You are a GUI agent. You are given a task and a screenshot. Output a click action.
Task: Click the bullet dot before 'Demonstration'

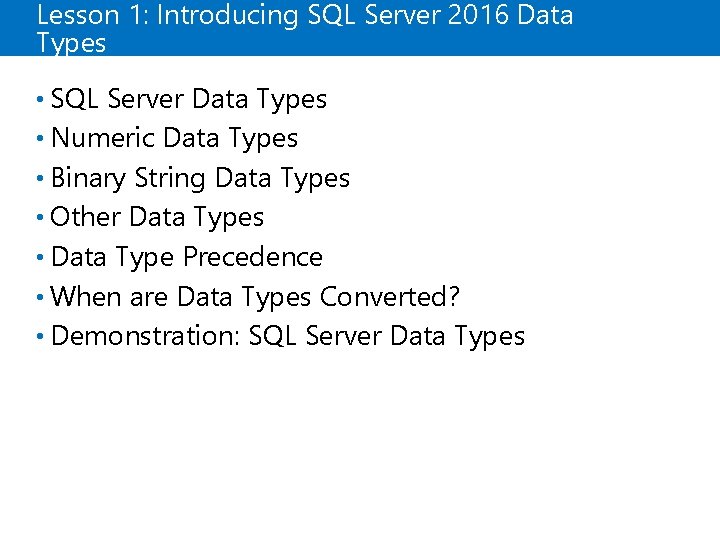pyautogui.click(x=39, y=336)
